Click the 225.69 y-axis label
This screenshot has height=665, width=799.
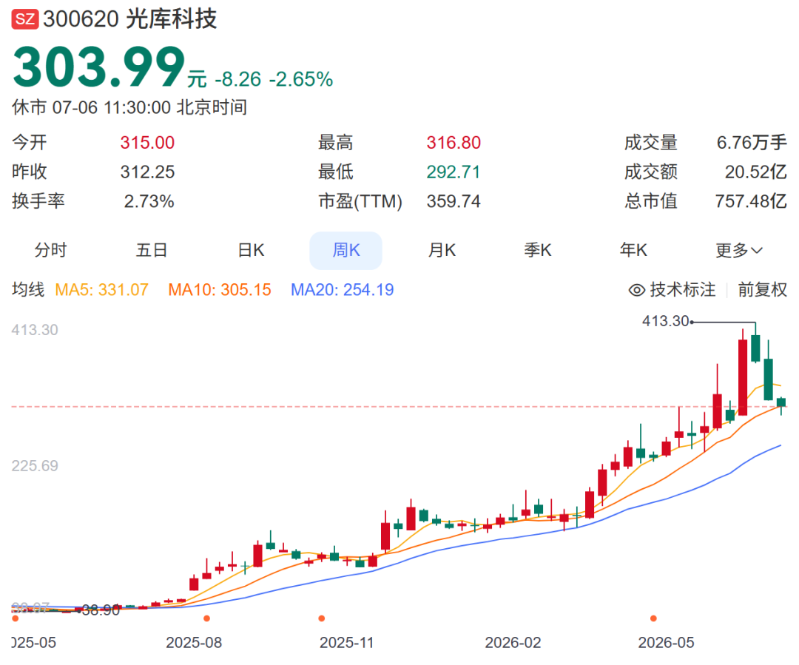[x=35, y=466]
